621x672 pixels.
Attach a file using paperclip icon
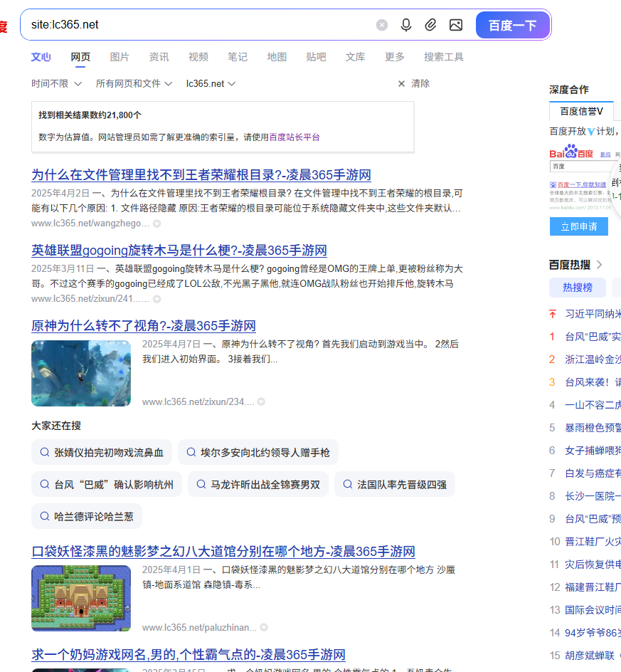coord(430,26)
